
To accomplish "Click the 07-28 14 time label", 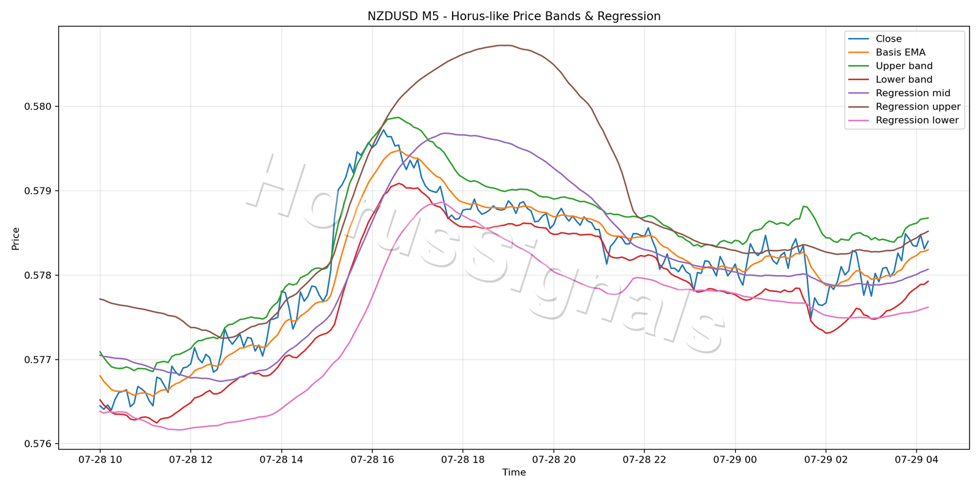I will [281, 459].
